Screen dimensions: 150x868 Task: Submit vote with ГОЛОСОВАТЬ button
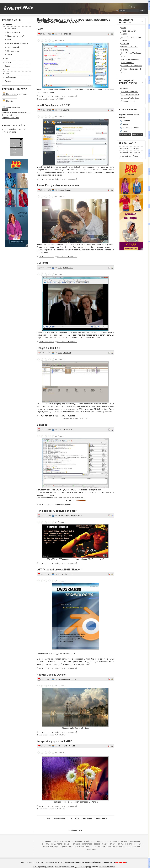[125, 134]
